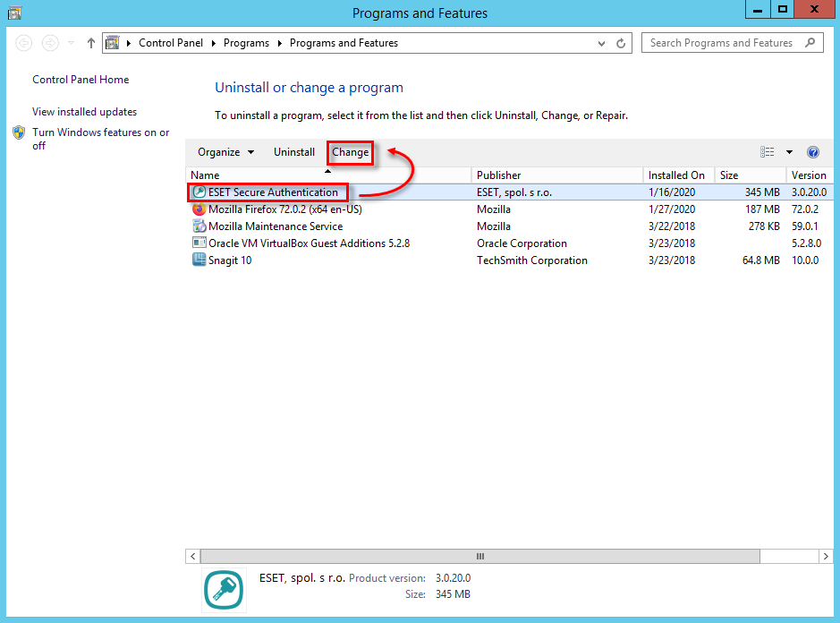Click the Up navigation arrow in the address bar
The width and height of the screenshot is (840, 623).
(x=89, y=42)
